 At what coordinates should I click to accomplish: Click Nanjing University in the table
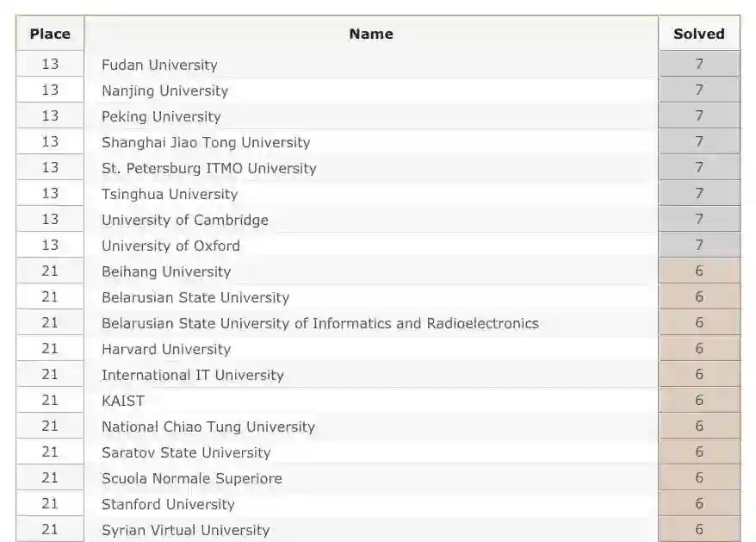tap(164, 90)
